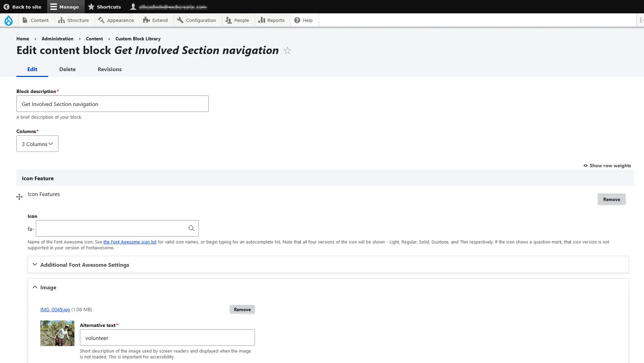Open the Delete tab
This screenshot has width=644, height=363.
(67, 69)
